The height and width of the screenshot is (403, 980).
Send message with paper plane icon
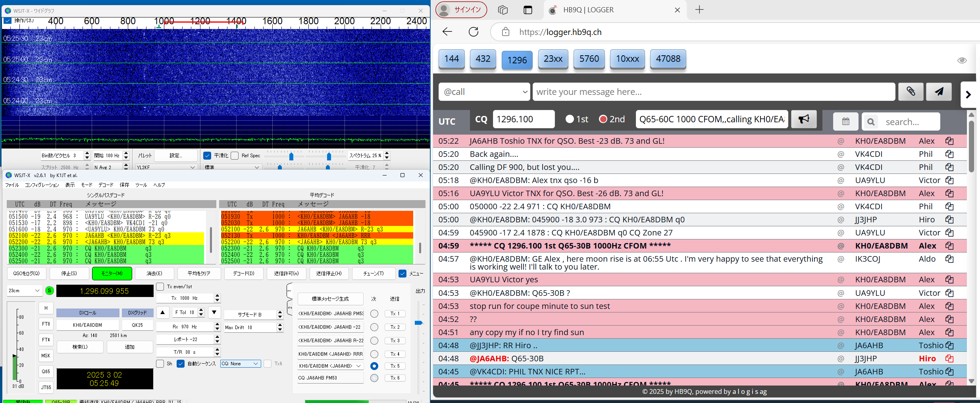coord(939,92)
